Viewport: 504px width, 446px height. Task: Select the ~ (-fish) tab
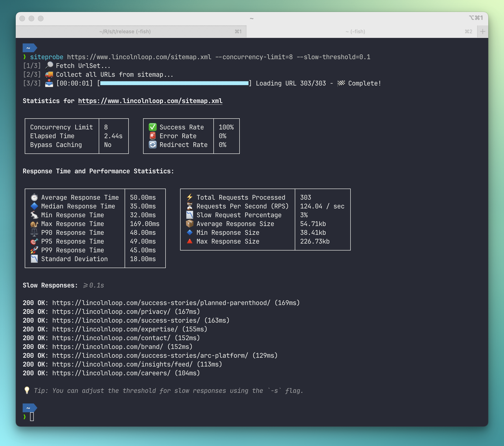[355, 31]
